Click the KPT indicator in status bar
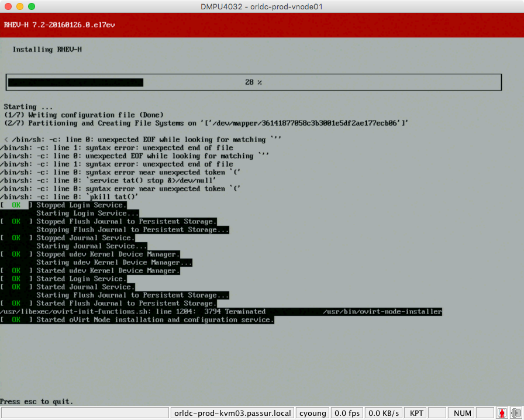524x420 pixels. tap(417, 413)
